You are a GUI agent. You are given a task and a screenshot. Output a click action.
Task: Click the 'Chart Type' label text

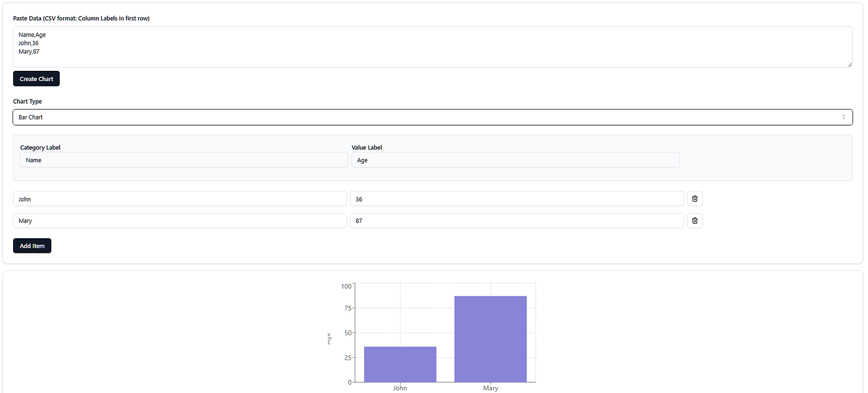27,101
